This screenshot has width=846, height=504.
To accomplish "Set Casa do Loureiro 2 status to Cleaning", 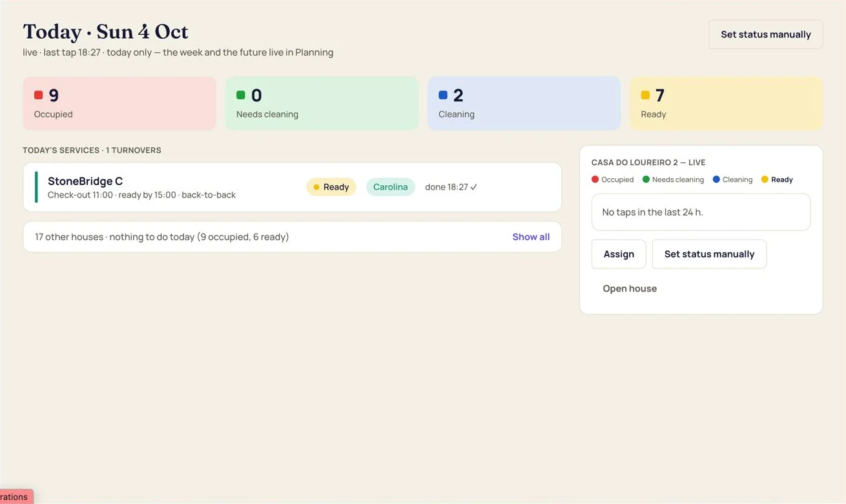I will pos(732,179).
